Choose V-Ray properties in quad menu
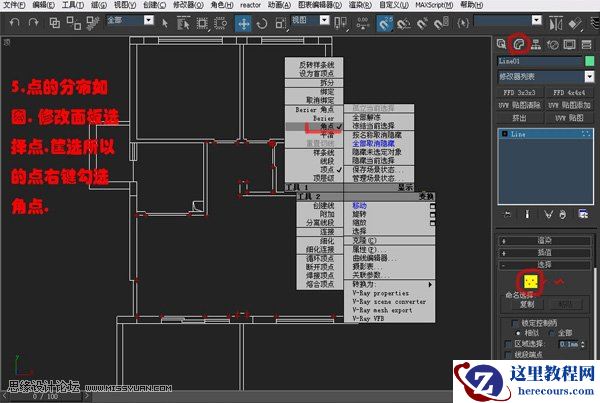Screen dimensions: 600x403 point(381,293)
